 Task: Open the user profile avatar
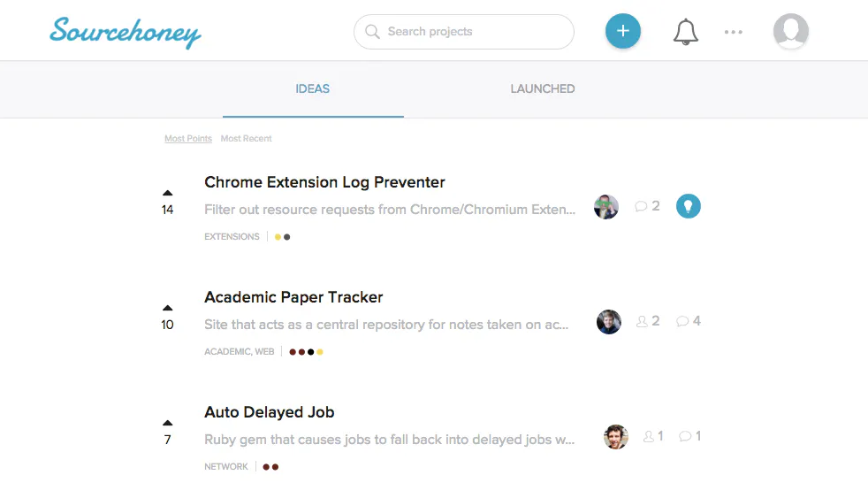(x=790, y=31)
